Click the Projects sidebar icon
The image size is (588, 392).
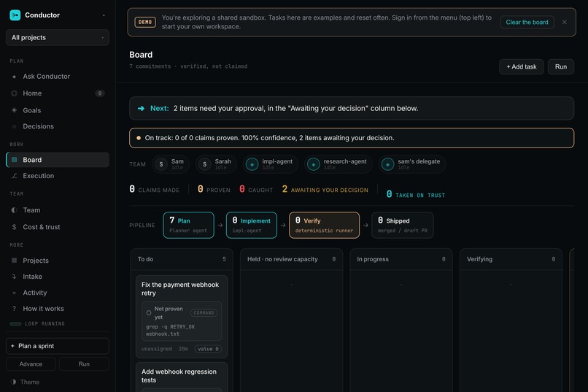(x=15, y=261)
